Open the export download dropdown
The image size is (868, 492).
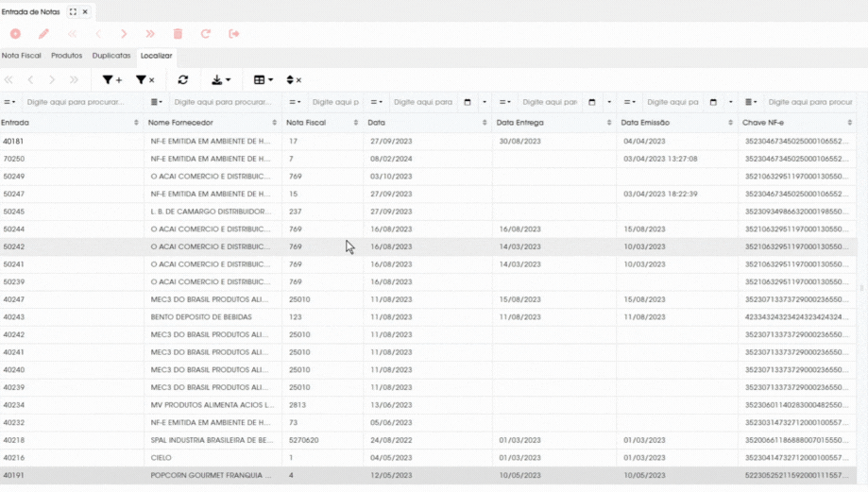(221, 79)
